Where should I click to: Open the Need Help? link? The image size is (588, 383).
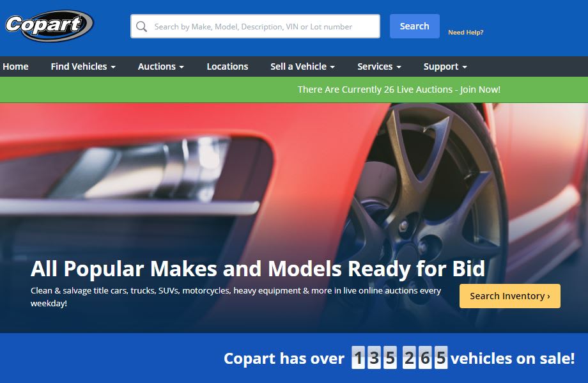click(x=466, y=32)
